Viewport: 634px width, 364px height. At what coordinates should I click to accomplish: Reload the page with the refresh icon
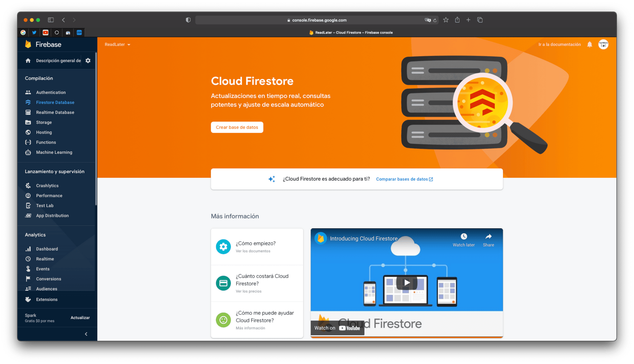click(435, 20)
